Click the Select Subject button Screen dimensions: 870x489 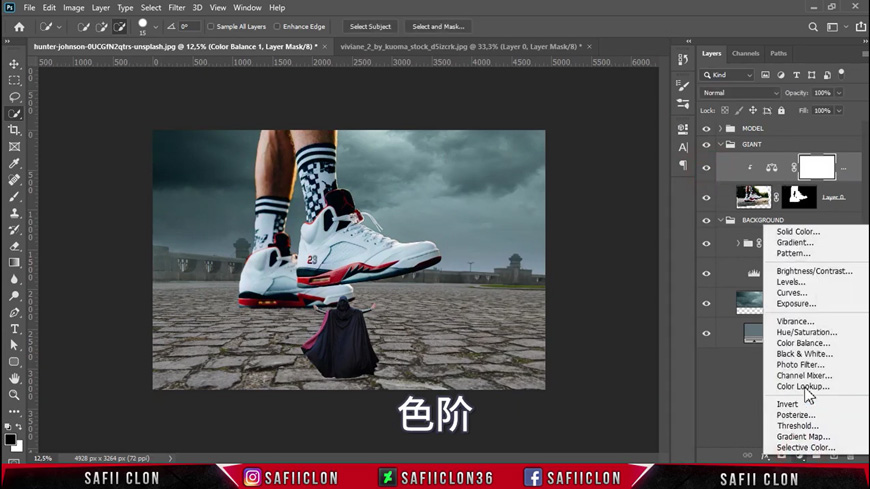click(x=370, y=27)
